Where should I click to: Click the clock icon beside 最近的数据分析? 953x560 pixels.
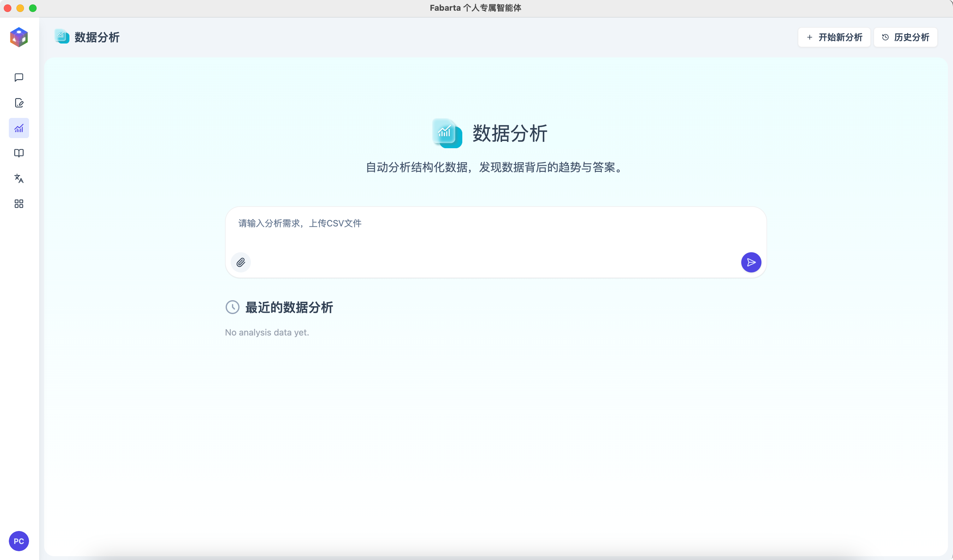click(x=233, y=307)
